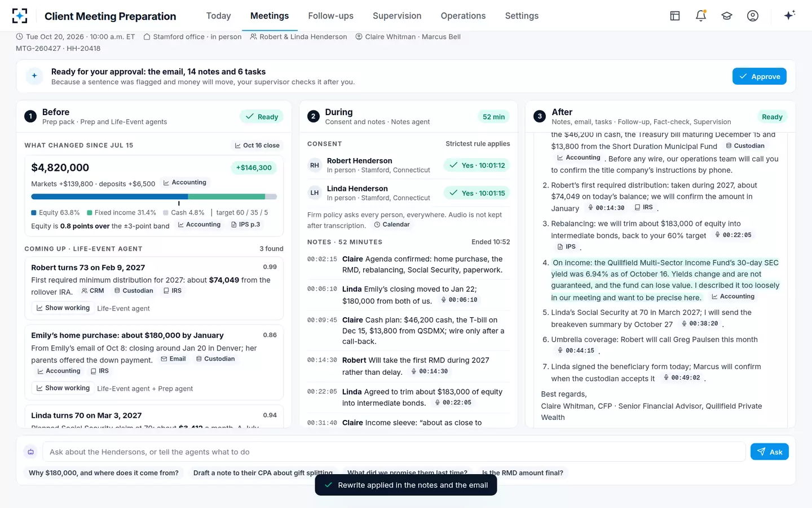Jump to timestamp 00:38:20 in the Social Security email item

[x=700, y=324]
